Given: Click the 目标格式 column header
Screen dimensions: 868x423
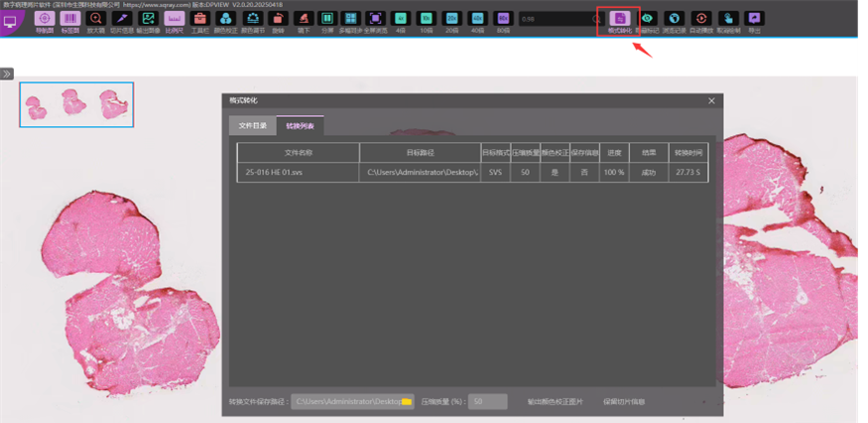Looking at the screenshot, I should (x=495, y=153).
